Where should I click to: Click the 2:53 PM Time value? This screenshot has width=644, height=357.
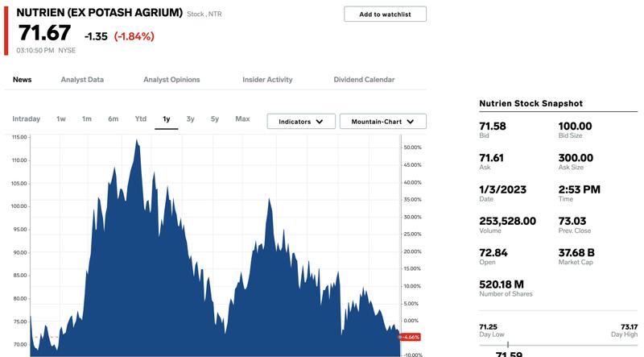tap(579, 189)
